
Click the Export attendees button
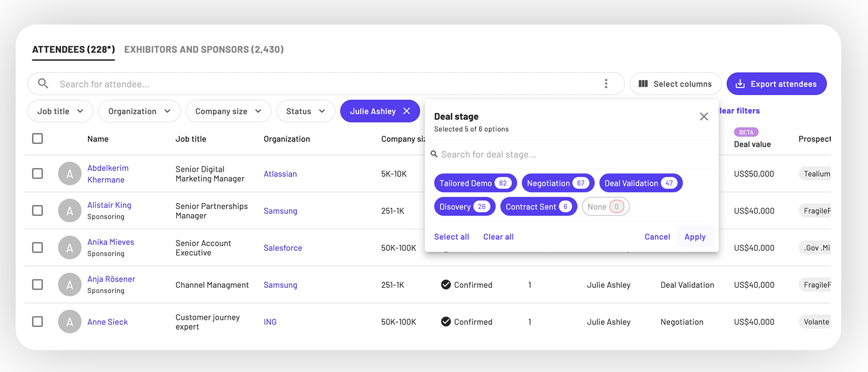tap(776, 84)
